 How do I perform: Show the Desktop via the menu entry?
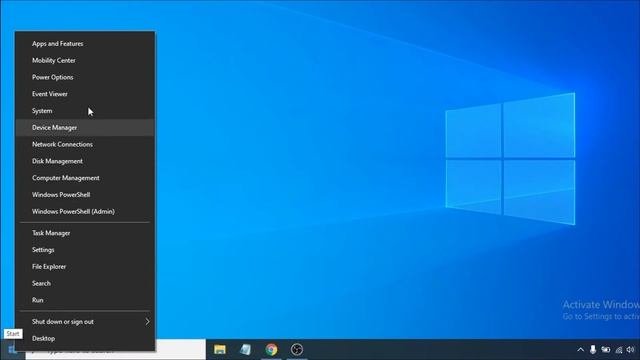85,338
